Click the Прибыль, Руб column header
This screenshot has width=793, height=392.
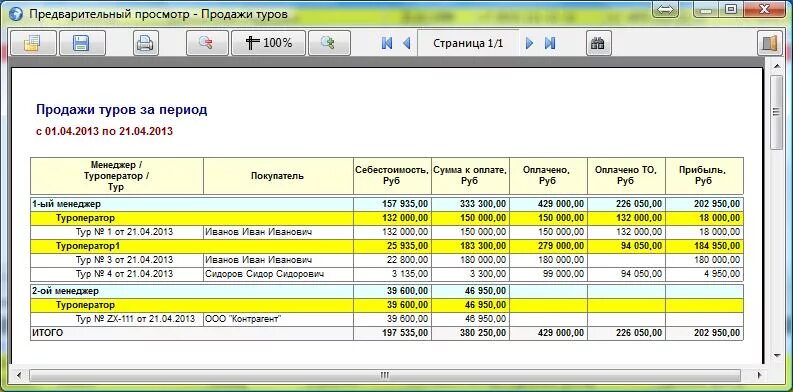point(704,176)
